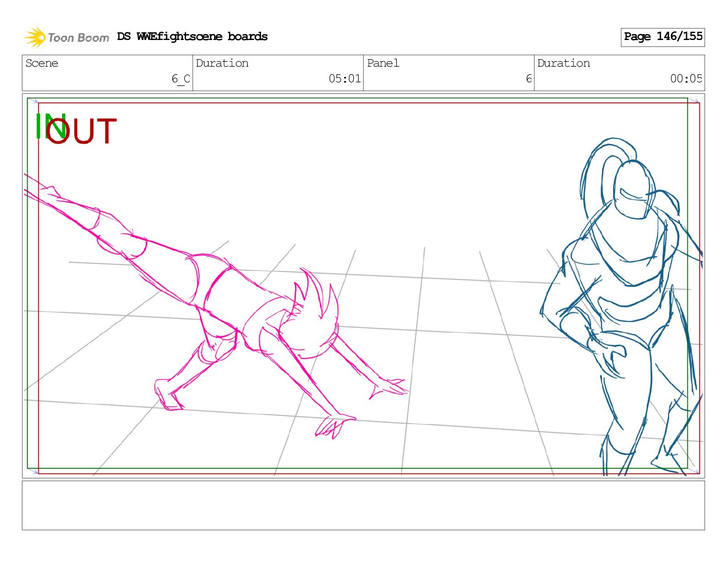Click the Page 146/155 indicator box
728x563 pixels.
[x=662, y=37]
